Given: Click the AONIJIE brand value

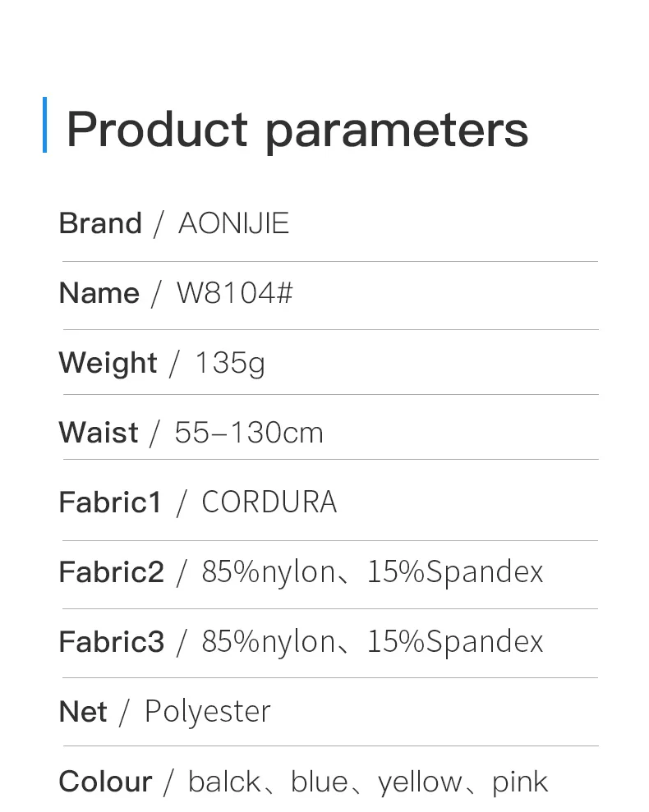Looking at the screenshot, I should [233, 223].
